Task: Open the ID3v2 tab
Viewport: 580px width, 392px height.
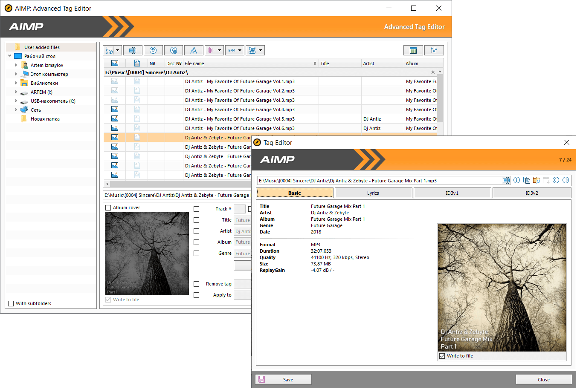Action: [x=531, y=193]
